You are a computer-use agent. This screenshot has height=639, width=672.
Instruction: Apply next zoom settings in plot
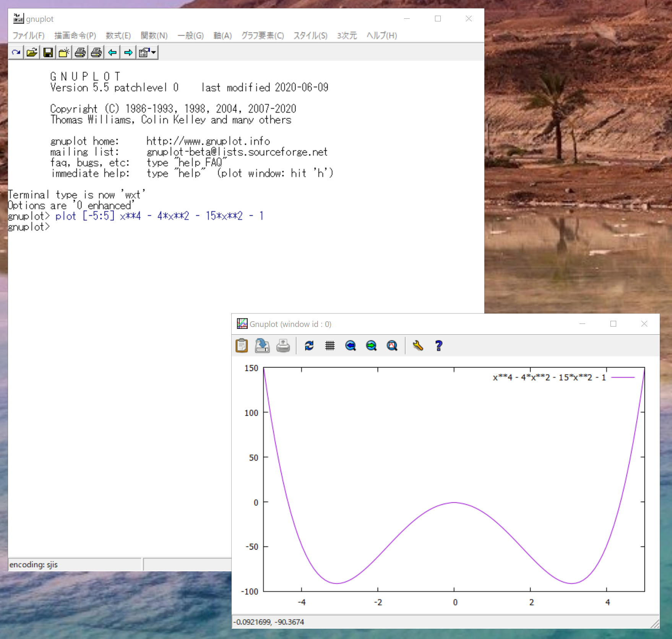(371, 346)
